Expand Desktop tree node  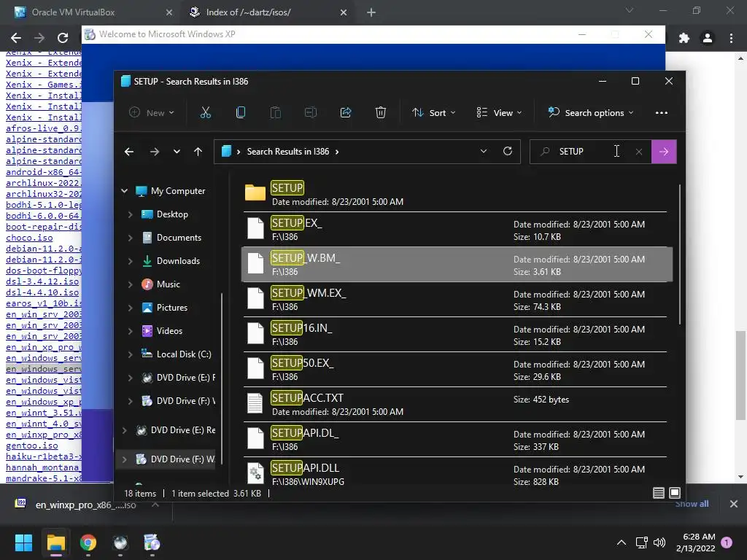coord(130,214)
